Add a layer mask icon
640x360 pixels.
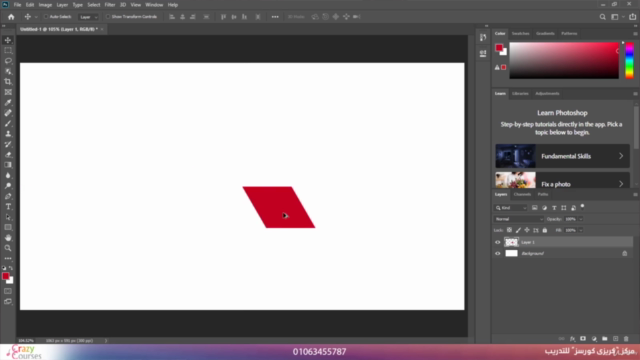[583, 339]
